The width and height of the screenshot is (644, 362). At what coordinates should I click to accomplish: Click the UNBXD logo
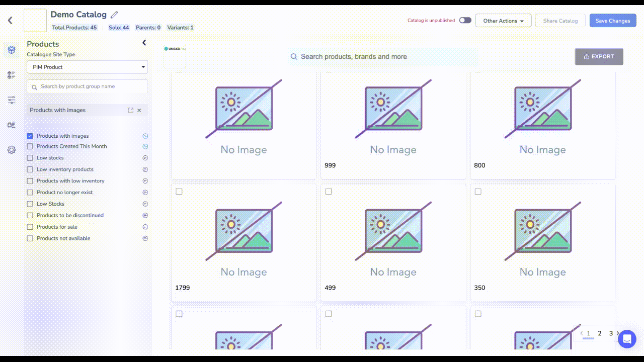click(175, 49)
